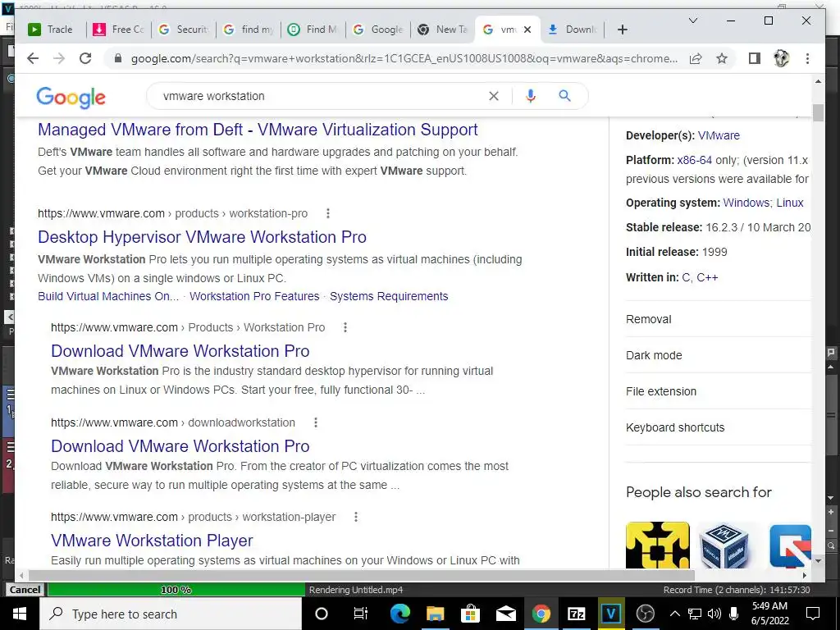Click the vertical page scrollbar thumb
The image size is (840, 630).
[x=818, y=113]
